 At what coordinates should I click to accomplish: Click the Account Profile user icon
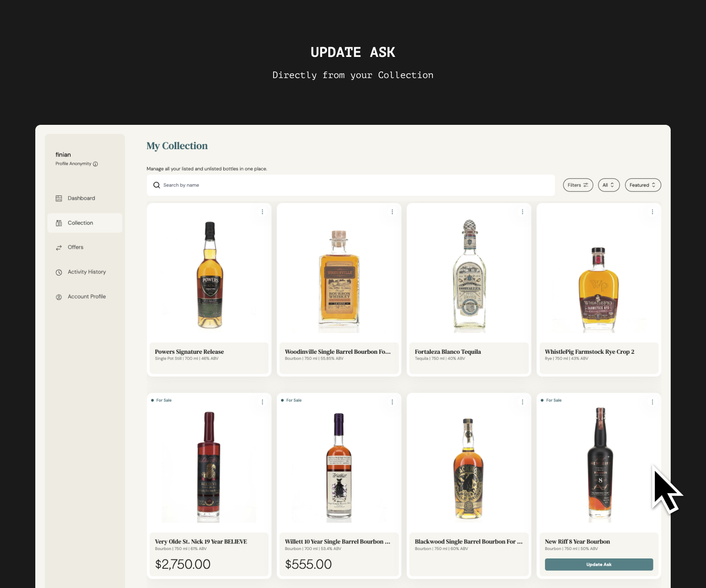[59, 297]
